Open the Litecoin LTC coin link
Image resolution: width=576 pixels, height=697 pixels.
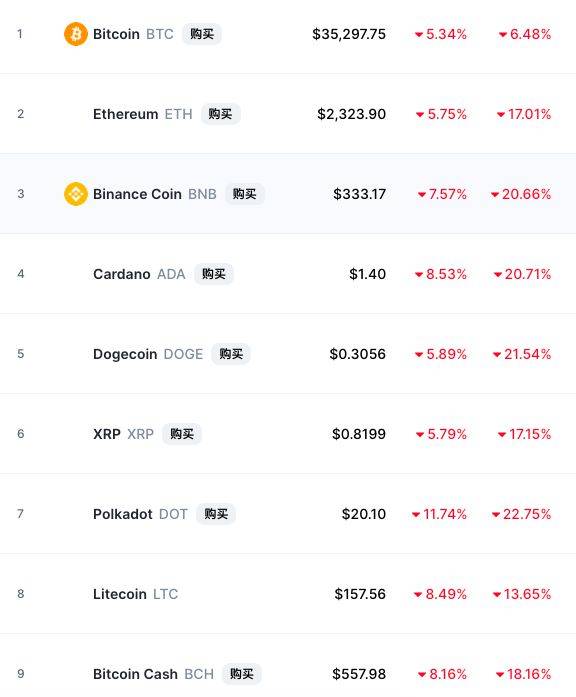point(136,594)
